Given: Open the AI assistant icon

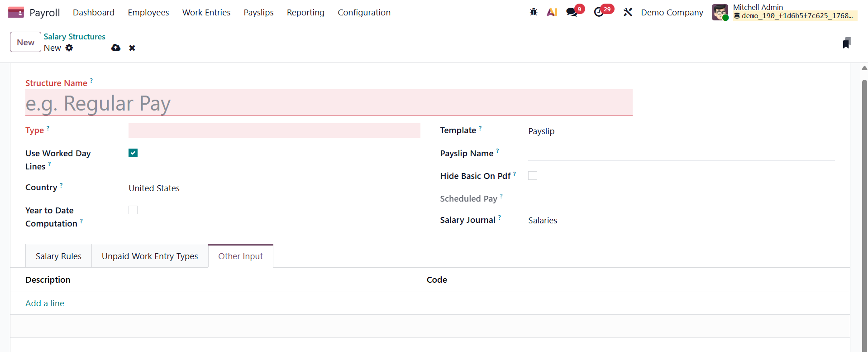Looking at the screenshot, I should 552,12.
